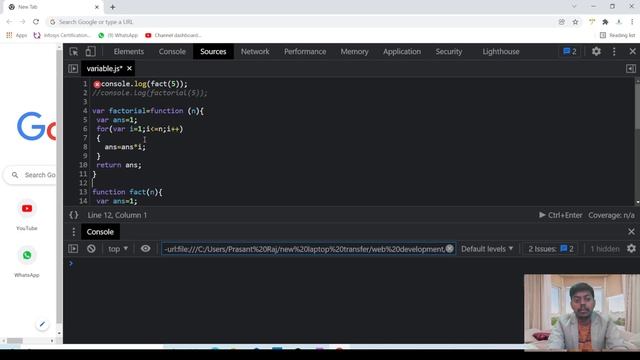Open the Reading list
This screenshot has width=640, height=360.
[x=617, y=36]
